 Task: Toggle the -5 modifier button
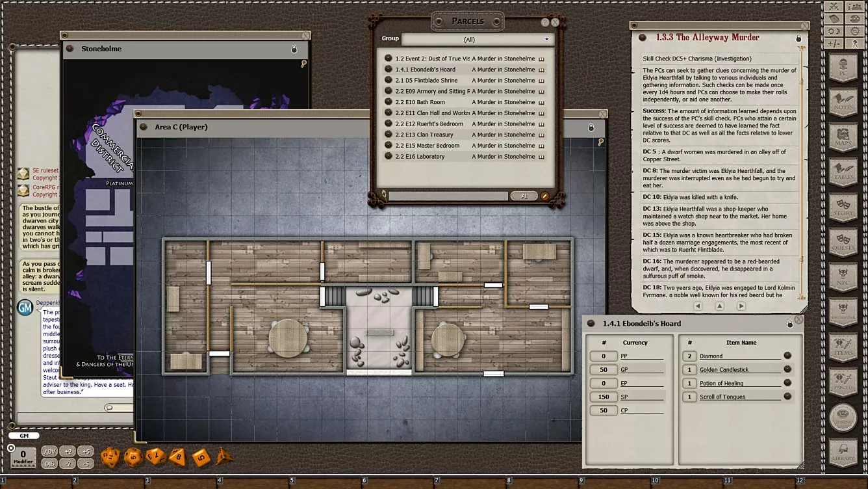pyautogui.click(x=86, y=464)
